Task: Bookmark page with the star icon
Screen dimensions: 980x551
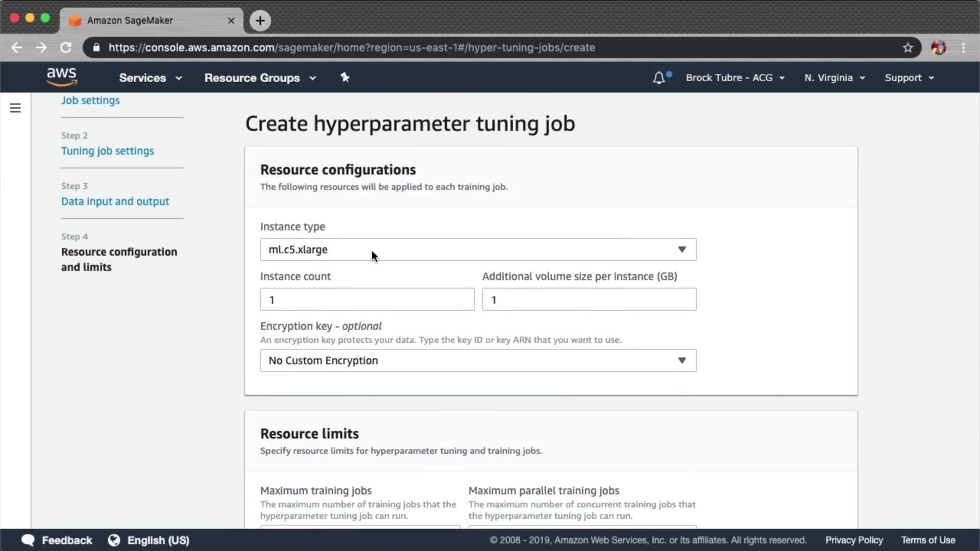Action: point(908,47)
